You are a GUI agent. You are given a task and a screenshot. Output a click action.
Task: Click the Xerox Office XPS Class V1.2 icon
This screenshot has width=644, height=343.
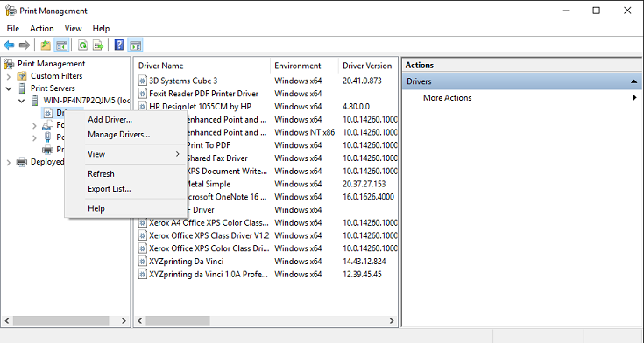(143, 235)
